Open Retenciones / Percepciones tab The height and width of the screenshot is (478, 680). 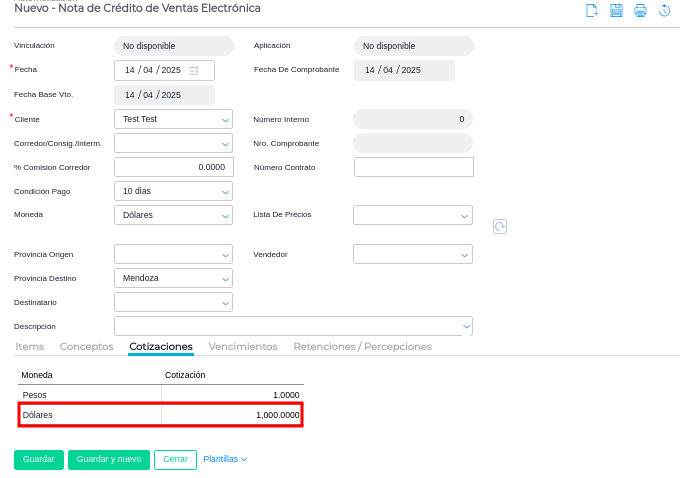362,346
